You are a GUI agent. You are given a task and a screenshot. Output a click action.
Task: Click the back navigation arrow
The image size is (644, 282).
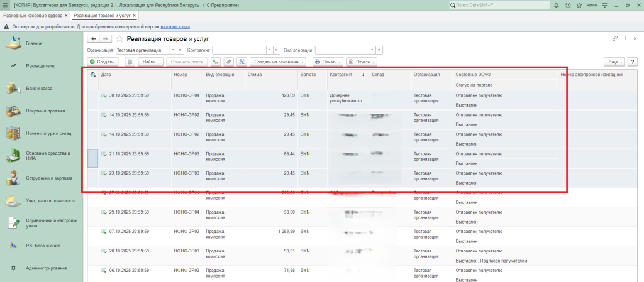point(94,39)
